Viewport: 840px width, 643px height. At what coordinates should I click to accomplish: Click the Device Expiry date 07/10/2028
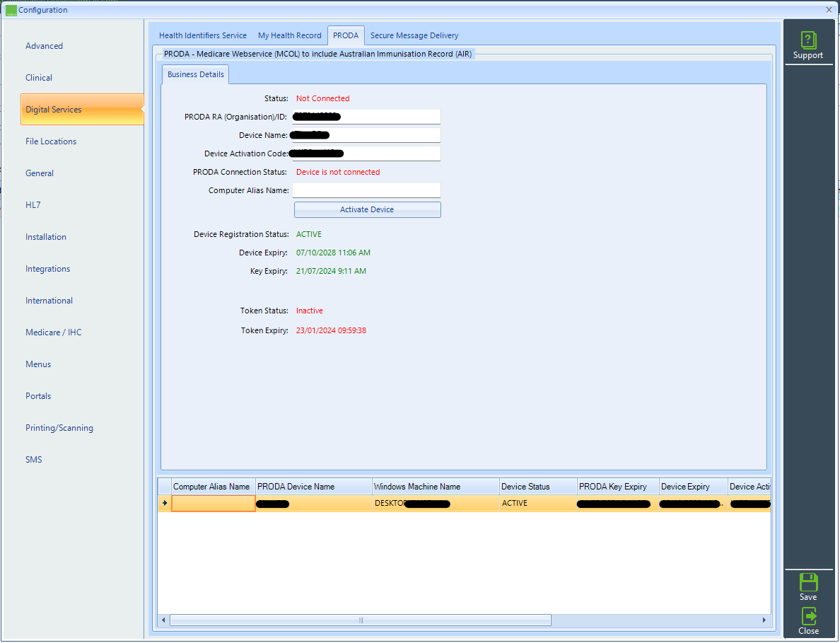coord(333,253)
